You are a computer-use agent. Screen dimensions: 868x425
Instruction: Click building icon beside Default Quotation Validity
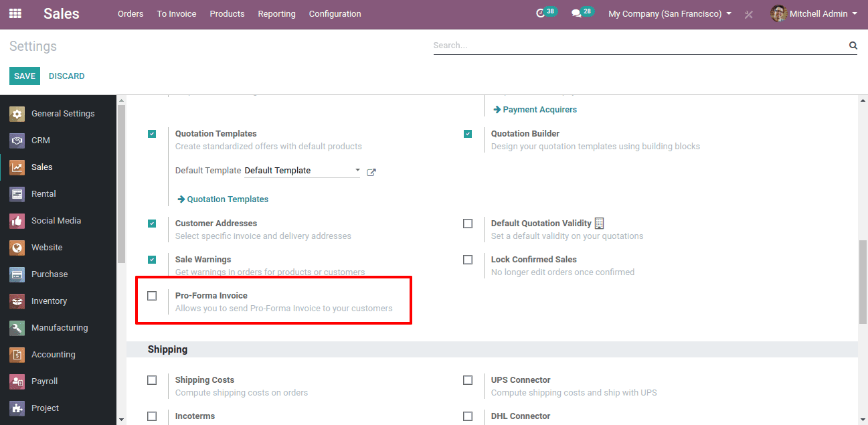599,223
